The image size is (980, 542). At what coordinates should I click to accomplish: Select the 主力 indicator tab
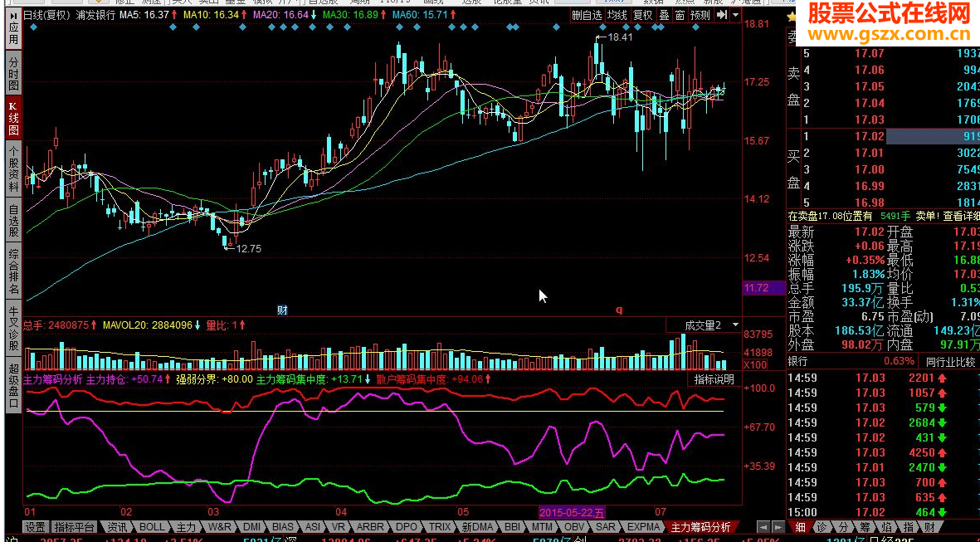click(x=186, y=527)
